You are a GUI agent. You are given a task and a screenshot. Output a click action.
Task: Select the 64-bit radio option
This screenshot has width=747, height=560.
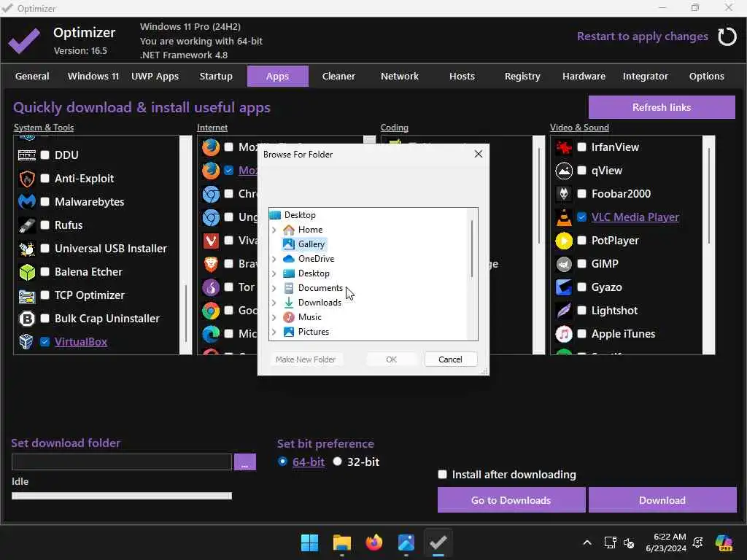[x=282, y=462]
